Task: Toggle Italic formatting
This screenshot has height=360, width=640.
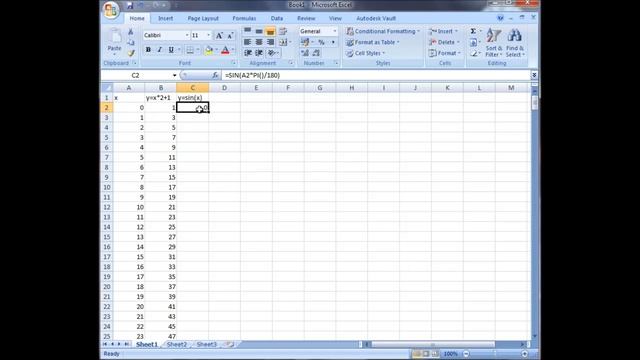Action: 160,50
